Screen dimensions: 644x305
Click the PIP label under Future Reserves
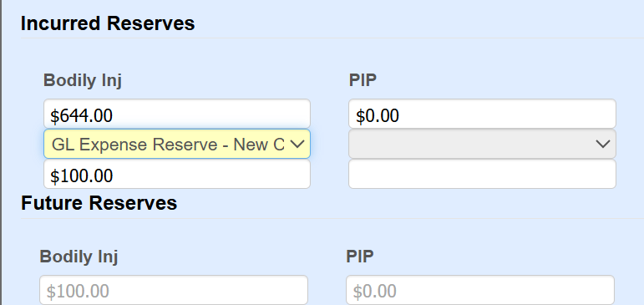pos(360,257)
